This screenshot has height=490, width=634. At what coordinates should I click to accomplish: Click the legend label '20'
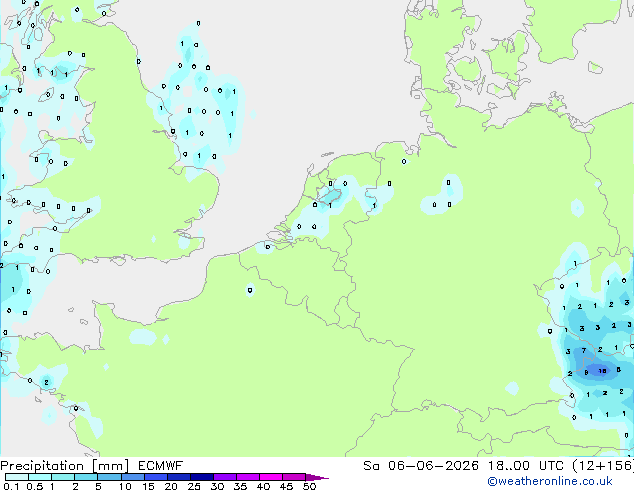coord(171,486)
